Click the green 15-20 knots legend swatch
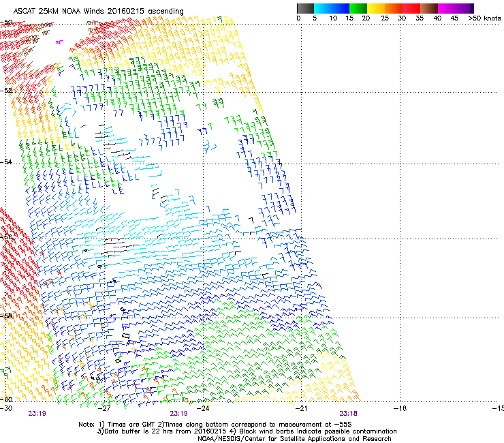This screenshot has height=443, width=504. pyautogui.click(x=358, y=8)
